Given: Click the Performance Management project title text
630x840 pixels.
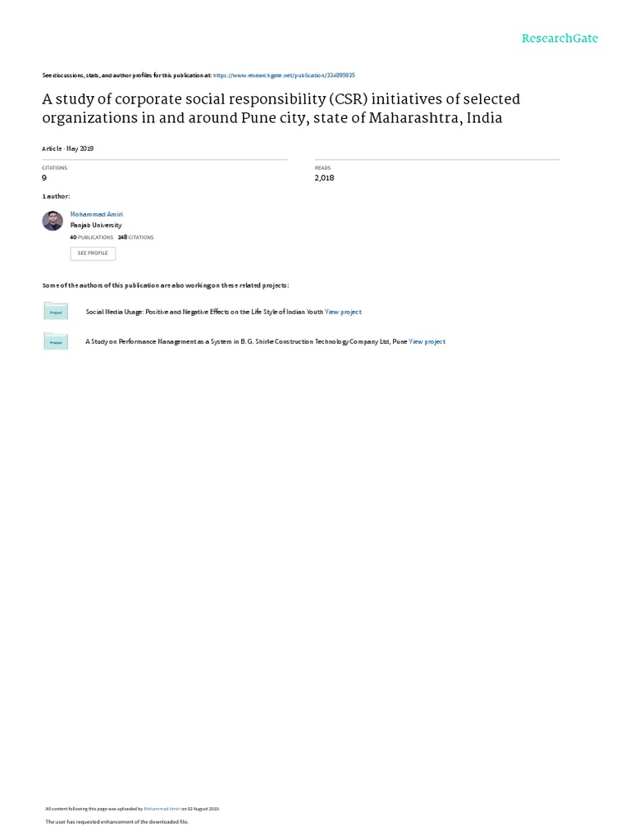Looking at the screenshot, I should 246,342.
